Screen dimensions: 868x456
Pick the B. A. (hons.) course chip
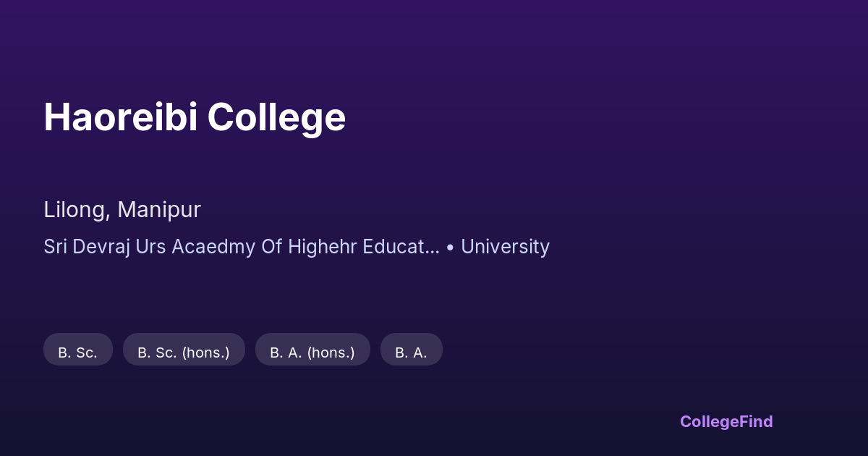pyautogui.click(x=312, y=352)
